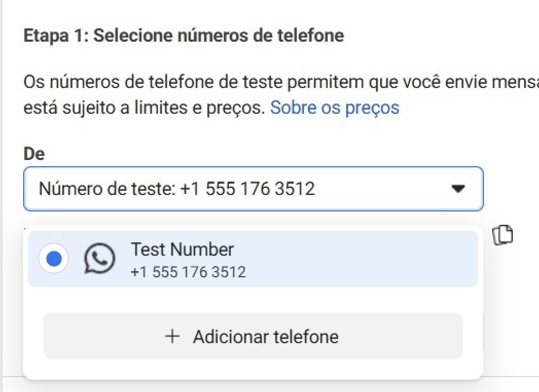The width and height of the screenshot is (539, 392).
Task: Choose the Test Number option label
Action: pyautogui.click(x=182, y=250)
